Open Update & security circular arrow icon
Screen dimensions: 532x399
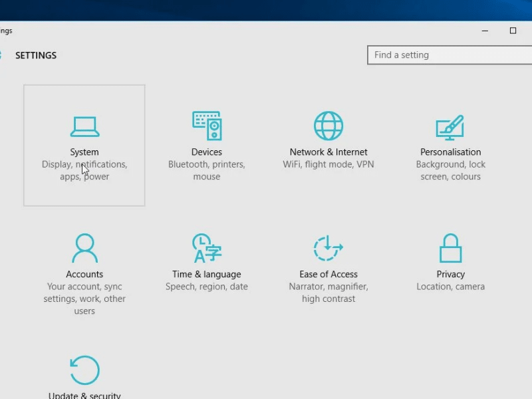tap(84, 370)
